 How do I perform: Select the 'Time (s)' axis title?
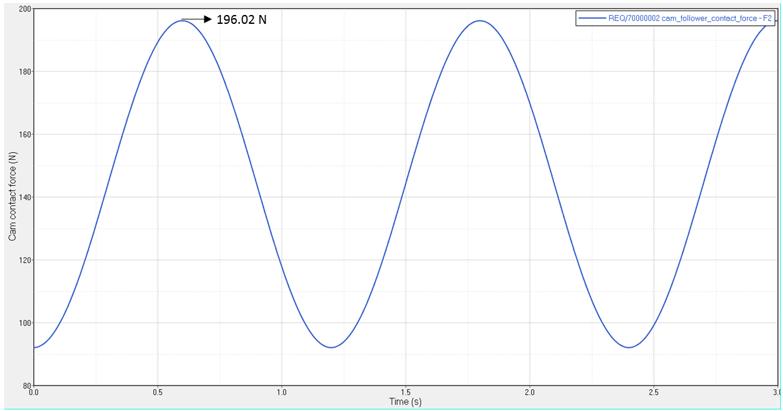407,401
